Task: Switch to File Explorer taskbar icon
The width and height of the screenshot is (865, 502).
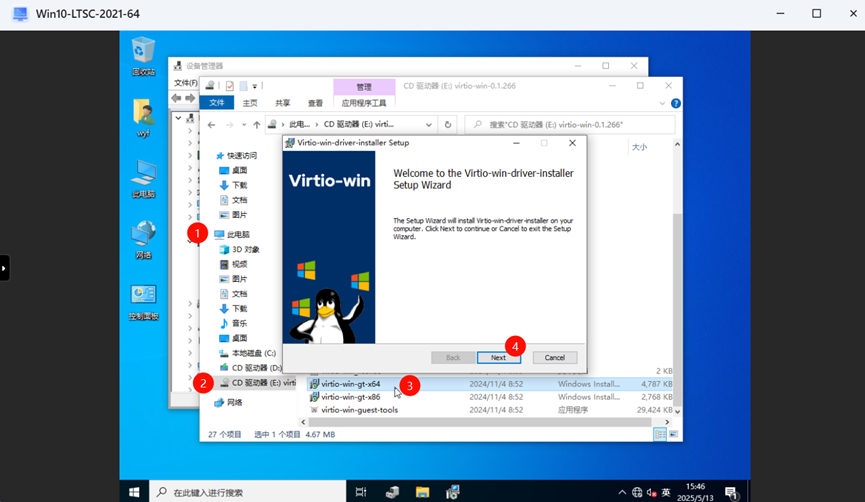Action: (x=423, y=492)
